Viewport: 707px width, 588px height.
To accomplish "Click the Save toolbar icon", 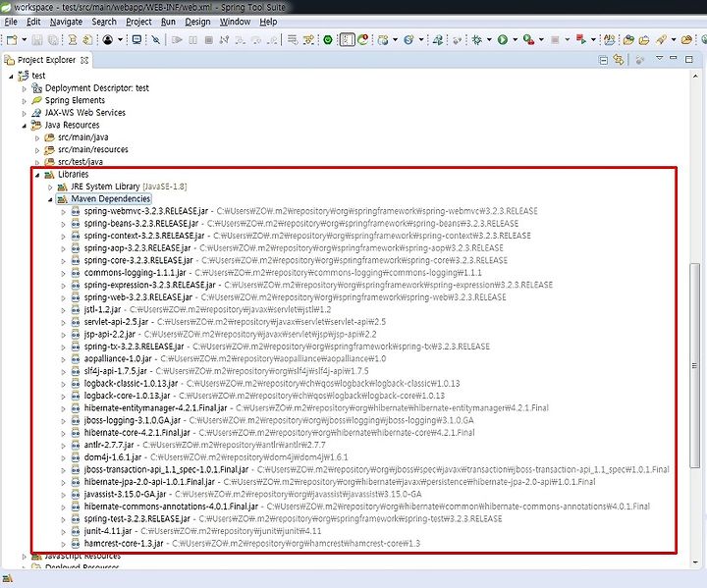I will click(37, 40).
